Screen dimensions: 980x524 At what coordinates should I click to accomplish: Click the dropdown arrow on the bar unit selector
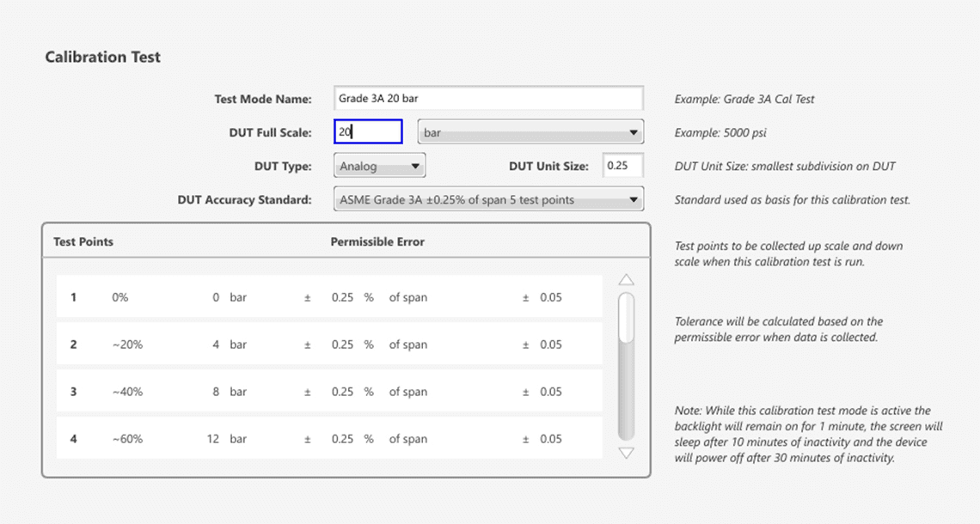[632, 131]
